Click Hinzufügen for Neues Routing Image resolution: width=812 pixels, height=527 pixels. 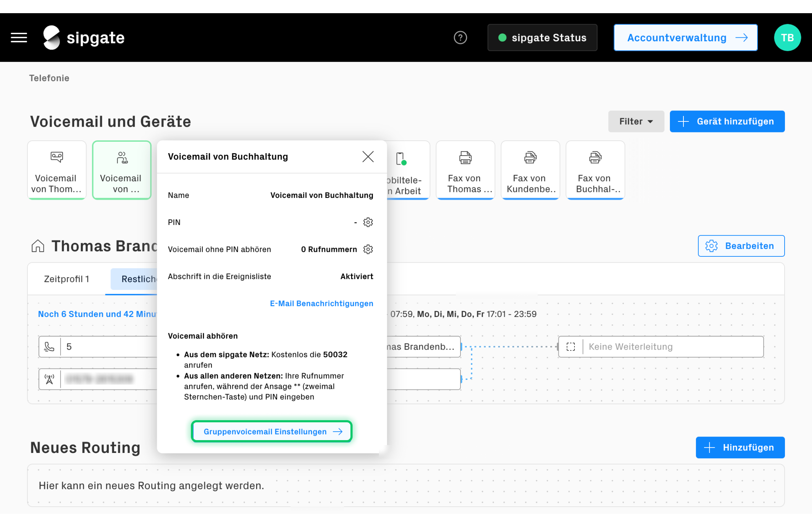coord(740,448)
